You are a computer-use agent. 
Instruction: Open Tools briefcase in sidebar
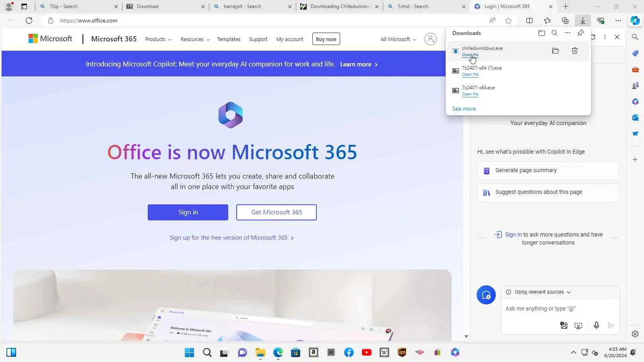(635, 69)
